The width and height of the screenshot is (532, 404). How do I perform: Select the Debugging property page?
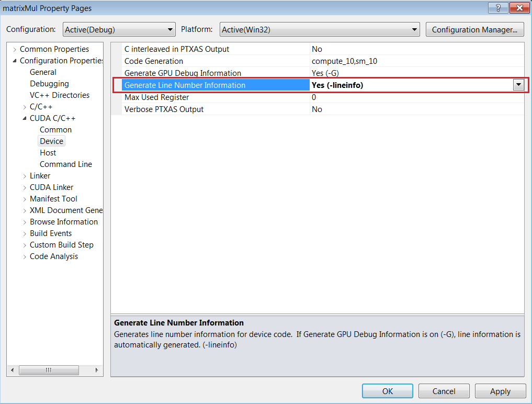pos(49,84)
